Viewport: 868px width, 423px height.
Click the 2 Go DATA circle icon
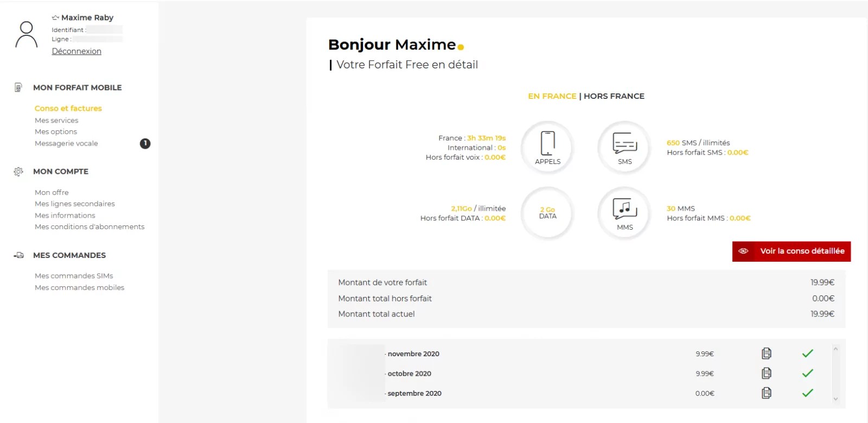(x=547, y=213)
